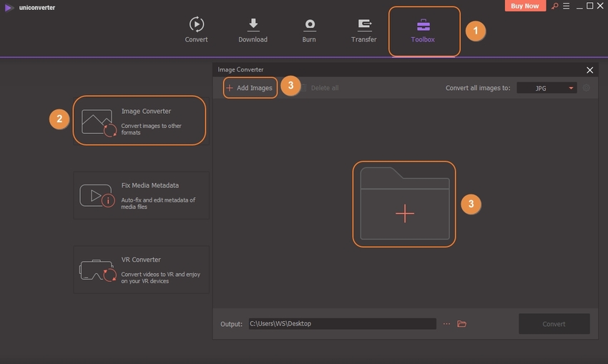Click the large add-folder drop area
The height and width of the screenshot is (364, 608).
(404, 205)
